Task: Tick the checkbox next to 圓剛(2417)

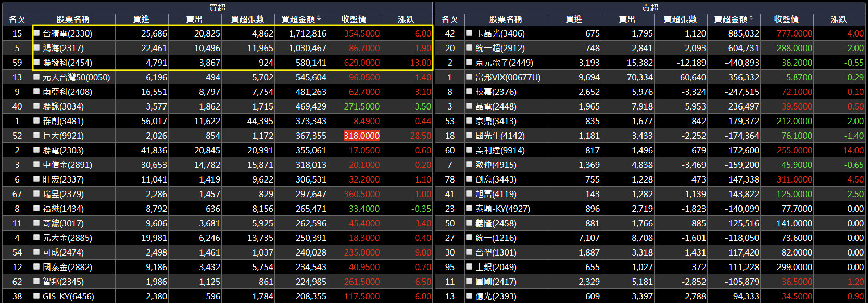Action: click(x=469, y=281)
